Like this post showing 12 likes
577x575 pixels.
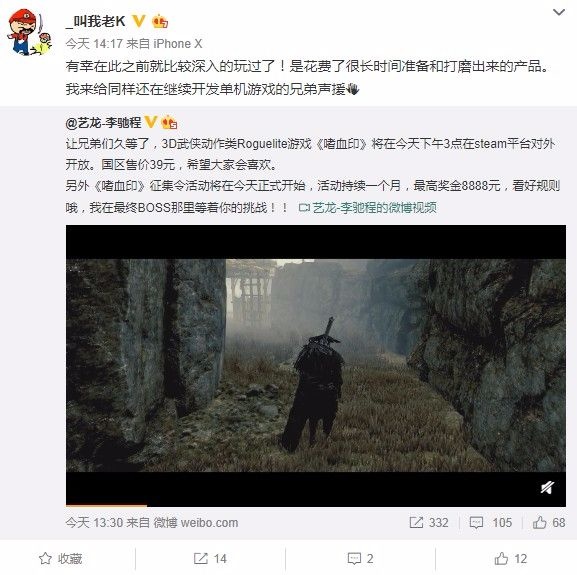coord(511,558)
